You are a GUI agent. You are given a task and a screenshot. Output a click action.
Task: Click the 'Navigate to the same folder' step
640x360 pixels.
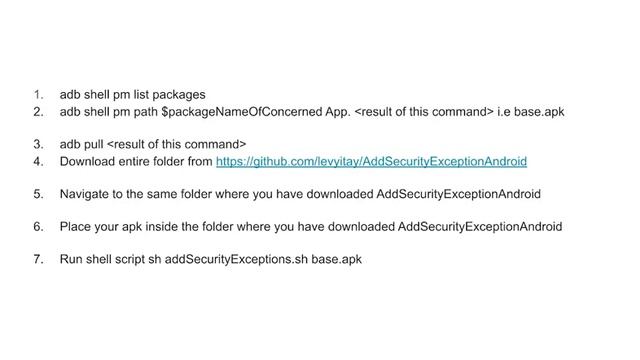click(x=300, y=194)
